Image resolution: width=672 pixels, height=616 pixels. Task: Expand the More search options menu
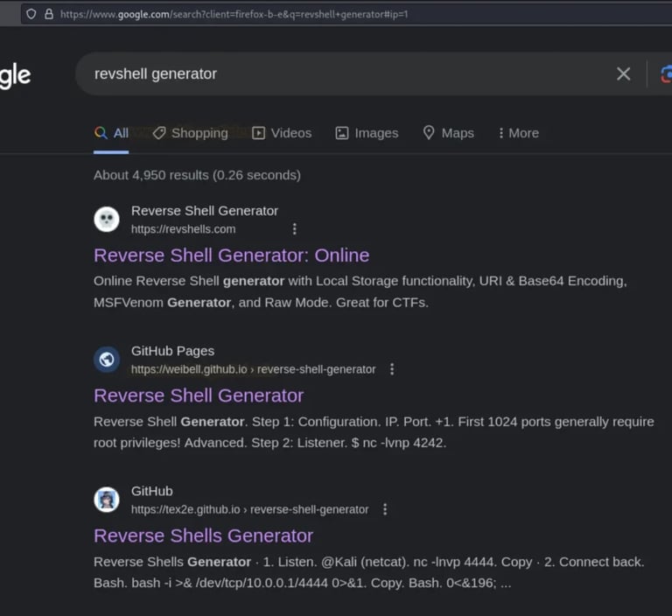(x=518, y=133)
